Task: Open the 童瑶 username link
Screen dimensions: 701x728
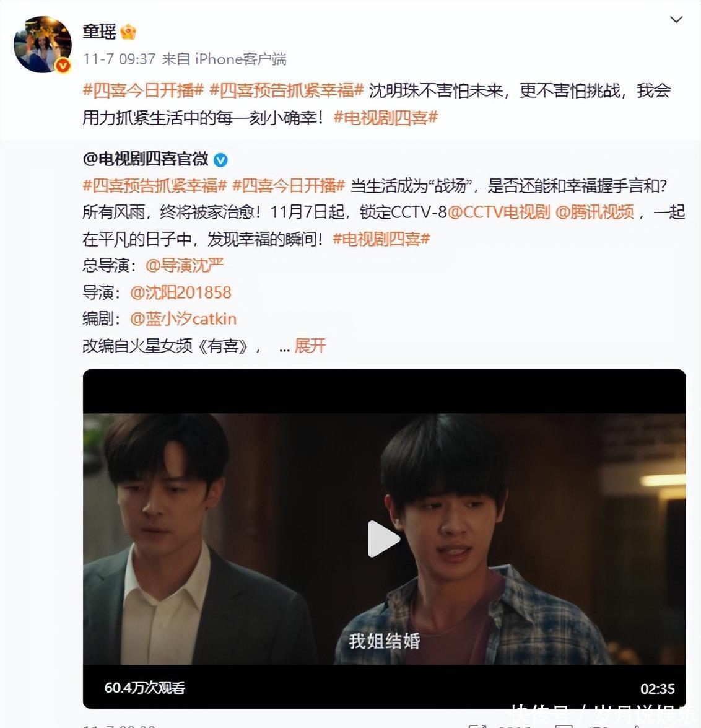Action: (x=99, y=31)
